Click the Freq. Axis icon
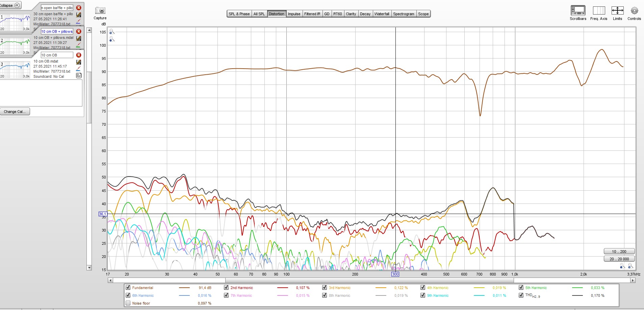The image size is (644, 310). coord(599,11)
